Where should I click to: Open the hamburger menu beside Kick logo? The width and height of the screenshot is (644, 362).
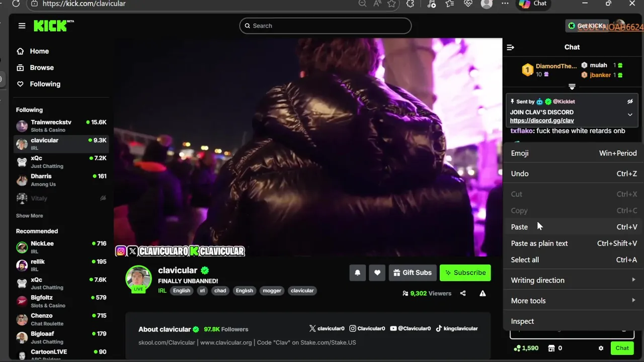pyautogui.click(x=22, y=26)
